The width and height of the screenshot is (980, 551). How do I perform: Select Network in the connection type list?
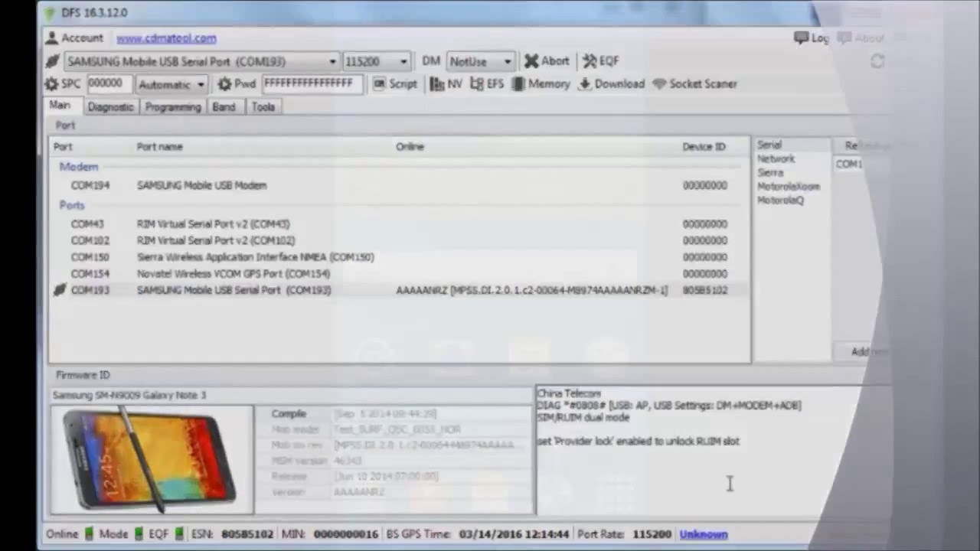click(x=776, y=158)
